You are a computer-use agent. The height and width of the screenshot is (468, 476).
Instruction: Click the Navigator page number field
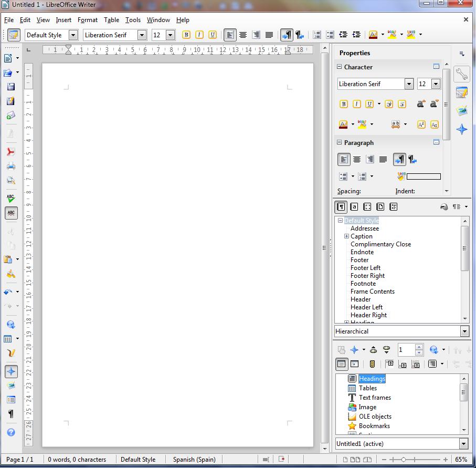pos(406,350)
